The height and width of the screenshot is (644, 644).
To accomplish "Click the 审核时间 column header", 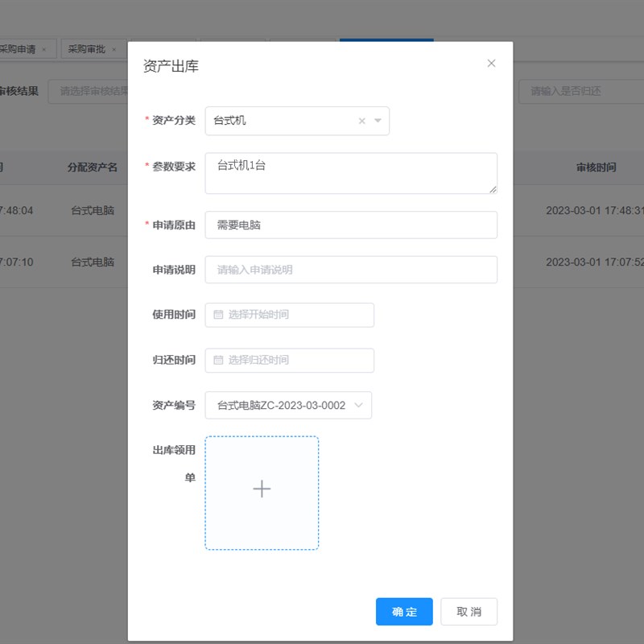I will [596, 167].
